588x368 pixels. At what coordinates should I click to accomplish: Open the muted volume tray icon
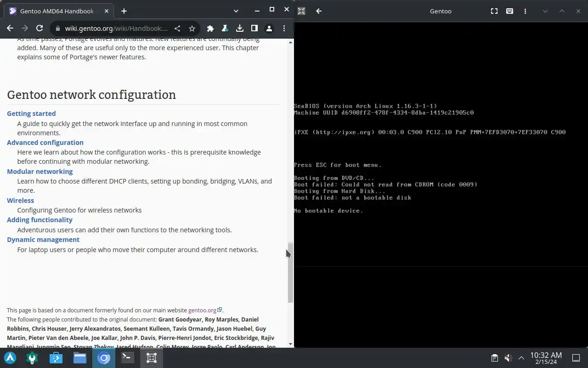tap(508, 358)
